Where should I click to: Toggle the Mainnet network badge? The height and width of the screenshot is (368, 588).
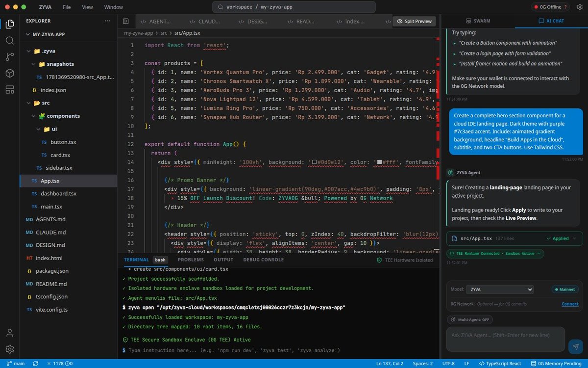coord(564,289)
